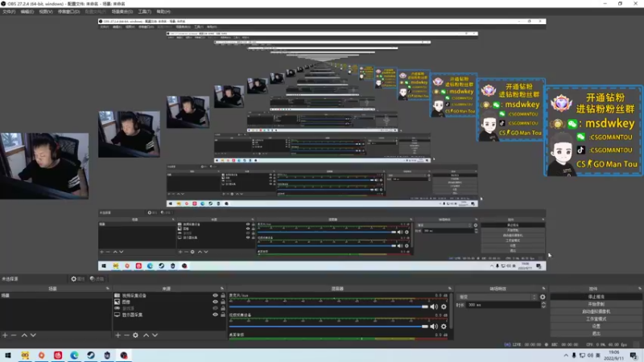The height and width of the screenshot is (362, 644).
Task: Open the 渐变 transition dropdown
Action: tap(497, 297)
